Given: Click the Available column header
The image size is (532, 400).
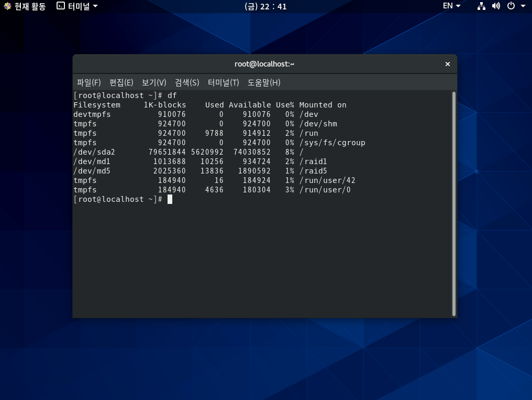Looking at the screenshot, I should click(x=250, y=105).
